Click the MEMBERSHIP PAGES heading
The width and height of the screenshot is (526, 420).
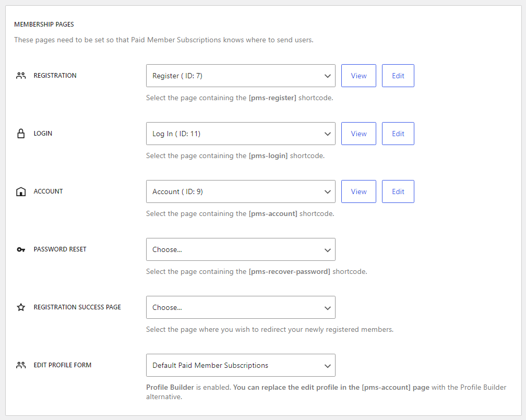(x=44, y=25)
